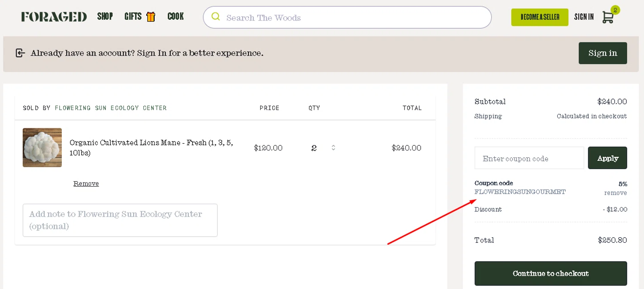Viewport: 644px width, 289px height.
Task: Click the Become a Seller button
Action: [x=540, y=17]
